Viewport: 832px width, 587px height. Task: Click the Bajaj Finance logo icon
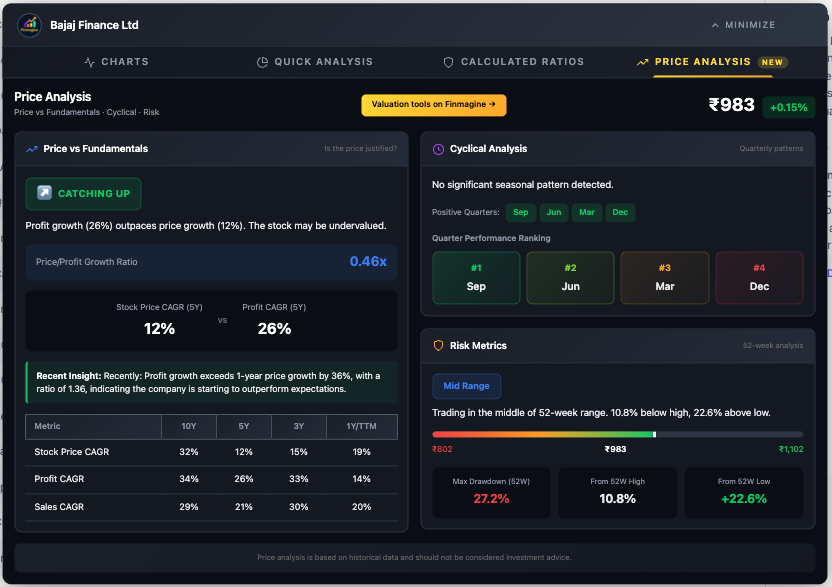click(30, 25)
